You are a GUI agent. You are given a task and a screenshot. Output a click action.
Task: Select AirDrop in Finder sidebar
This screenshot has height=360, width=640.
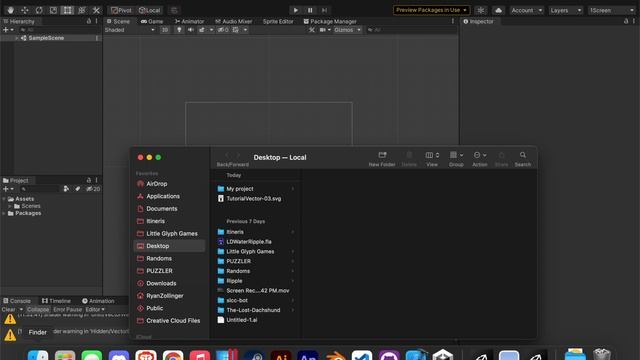click(169, 184)
